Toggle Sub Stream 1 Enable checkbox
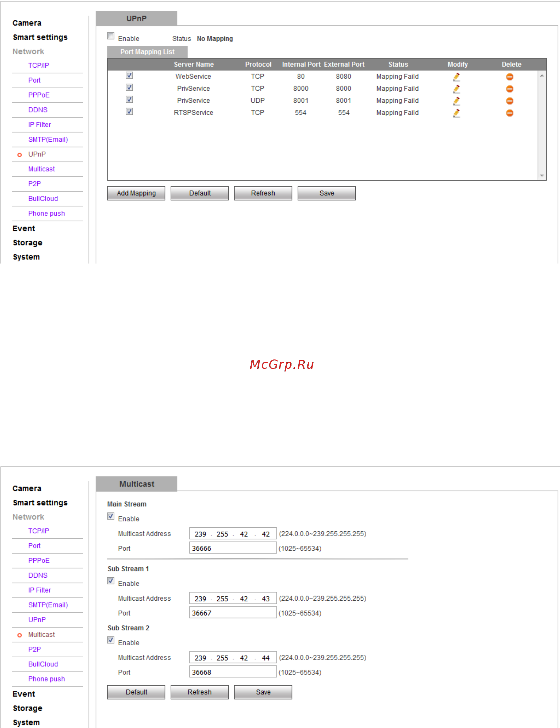560x728 pixels. pyautogui.click(x=111, y=581)
